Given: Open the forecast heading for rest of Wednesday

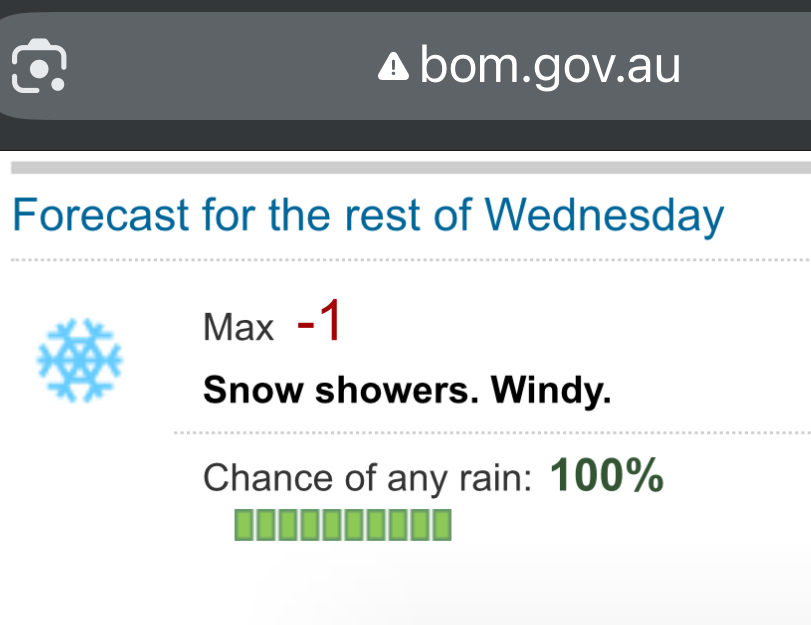Looking at the screenshot, I should [x=366, y=215].
